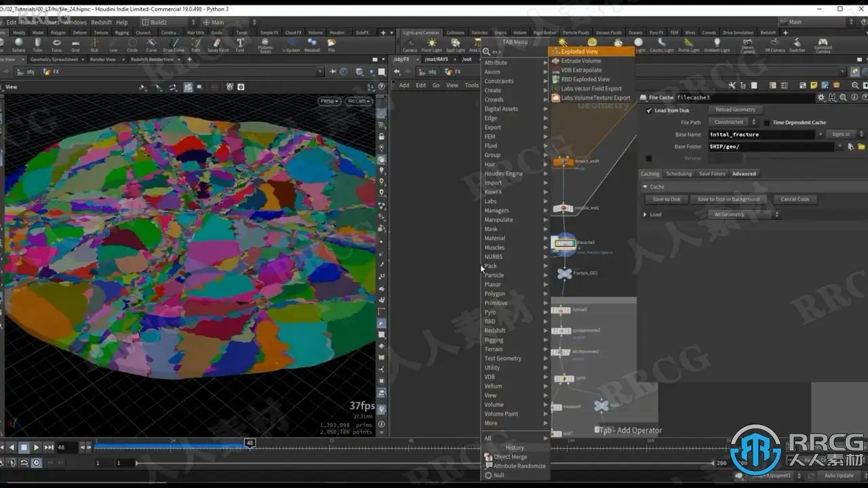Select the Spray Paint shelf tool
The width and height of the screenshot is (868, 488).
218,45
